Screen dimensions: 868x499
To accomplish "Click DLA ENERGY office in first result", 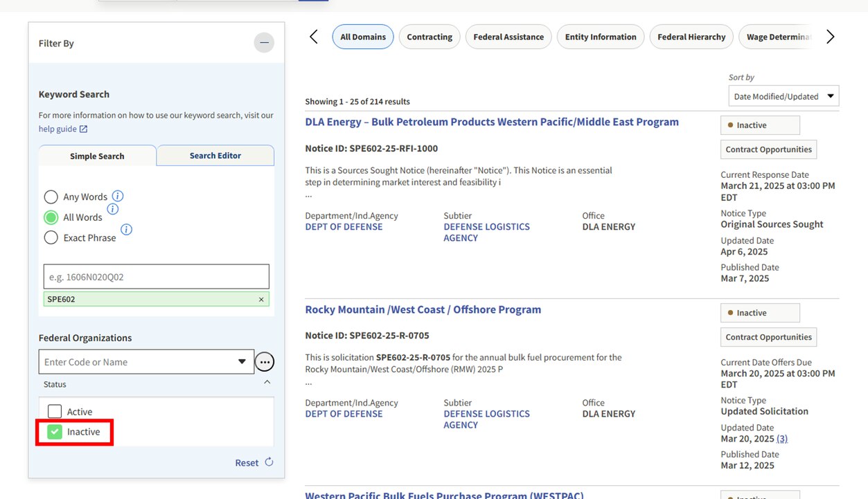I will 608,227.
